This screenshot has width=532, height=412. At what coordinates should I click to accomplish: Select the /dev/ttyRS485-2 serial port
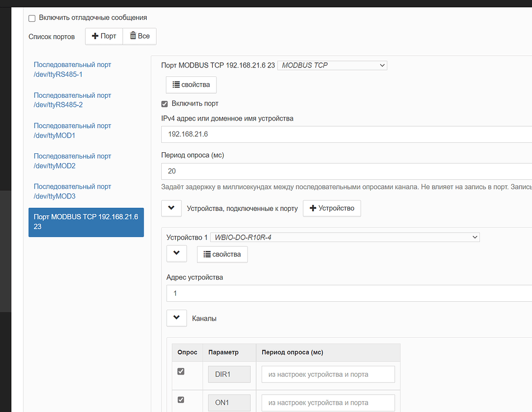[x=72, y=100]
